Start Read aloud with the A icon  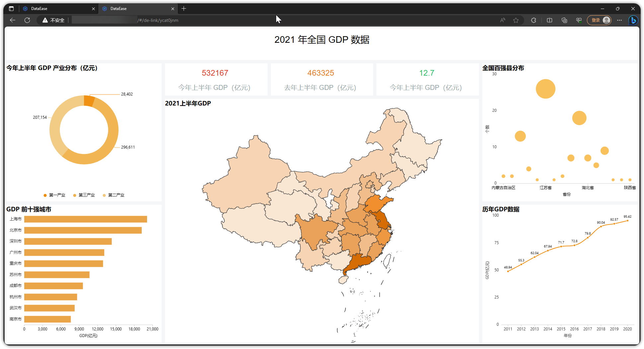503,20
